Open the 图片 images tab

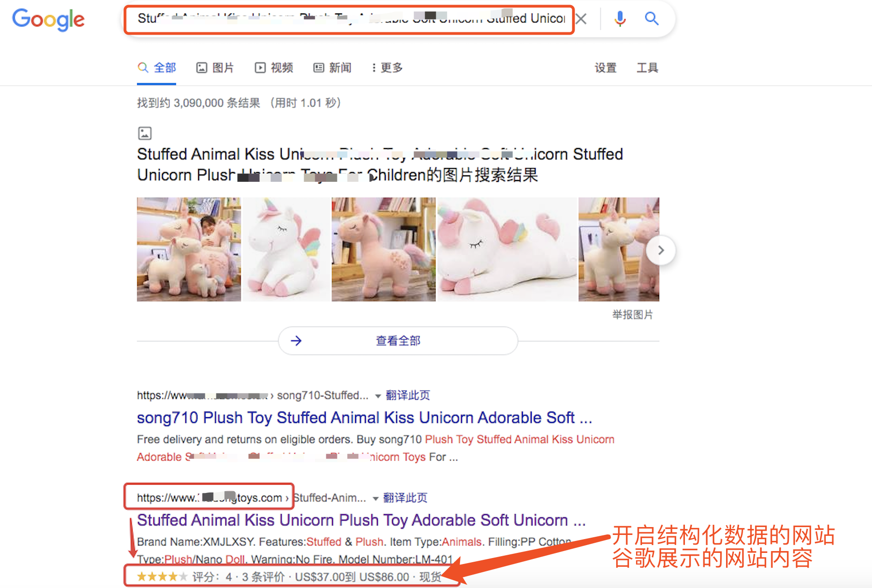[215, 68]
